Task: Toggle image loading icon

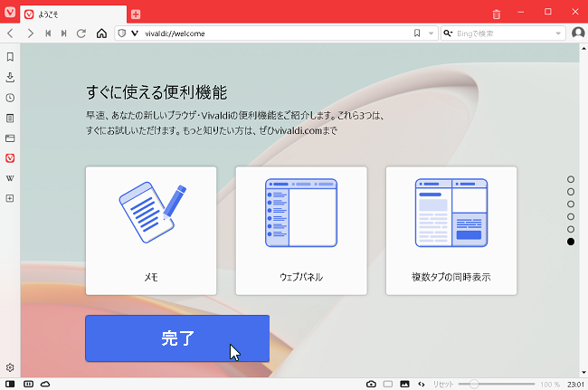Action: [x=404, y=384]
